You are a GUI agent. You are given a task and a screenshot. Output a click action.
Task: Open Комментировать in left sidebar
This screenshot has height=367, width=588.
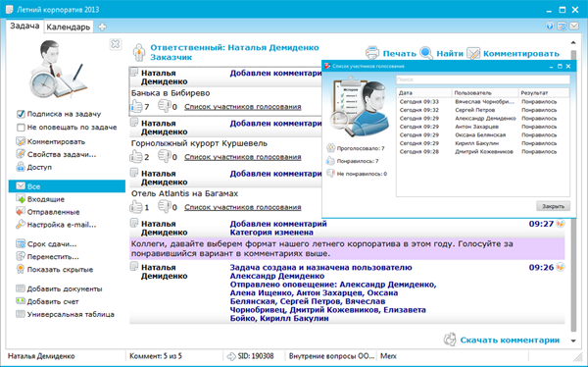tap(51, 141)
